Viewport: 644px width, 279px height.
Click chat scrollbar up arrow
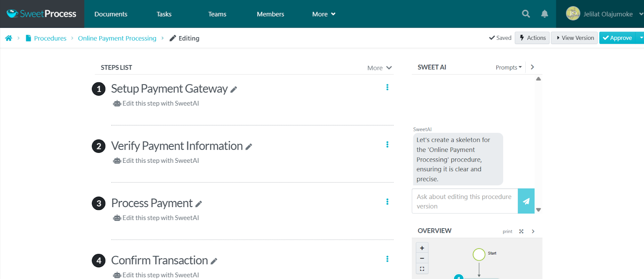pyautogui.click(x=539, y=79)
